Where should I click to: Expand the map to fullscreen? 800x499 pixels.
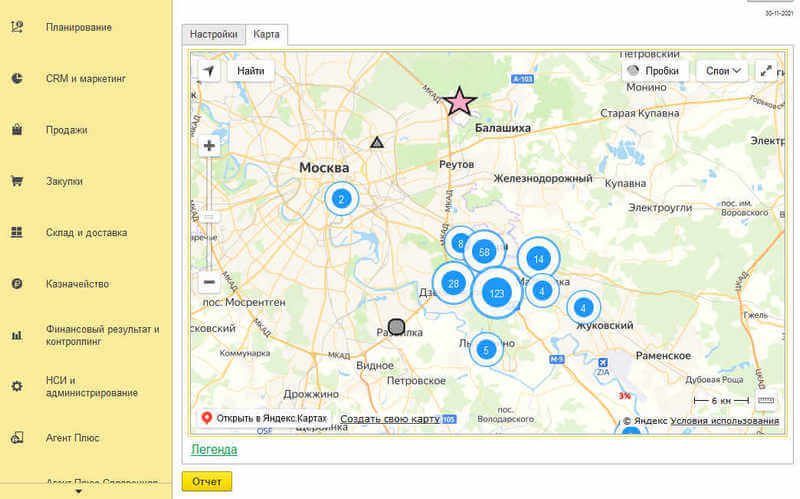click(766, 71)
